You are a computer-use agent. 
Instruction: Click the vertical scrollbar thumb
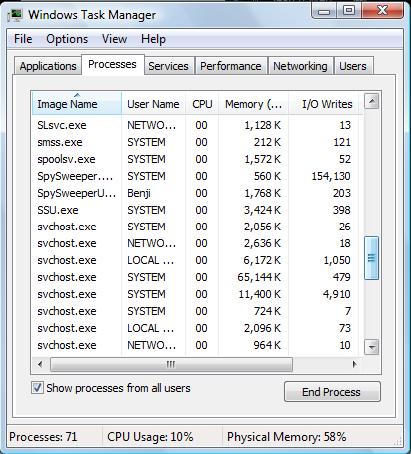[x=372, y=258]
